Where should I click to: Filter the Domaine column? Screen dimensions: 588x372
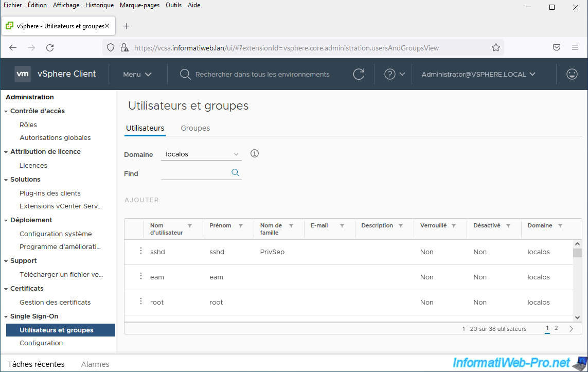560,226
